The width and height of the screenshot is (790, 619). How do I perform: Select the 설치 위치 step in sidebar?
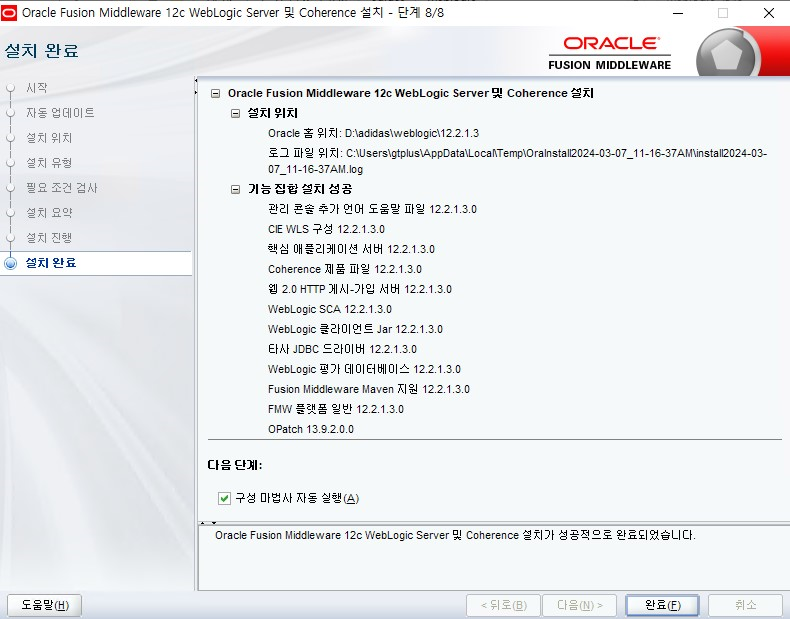pyautogui.click(x=49, y=138)
